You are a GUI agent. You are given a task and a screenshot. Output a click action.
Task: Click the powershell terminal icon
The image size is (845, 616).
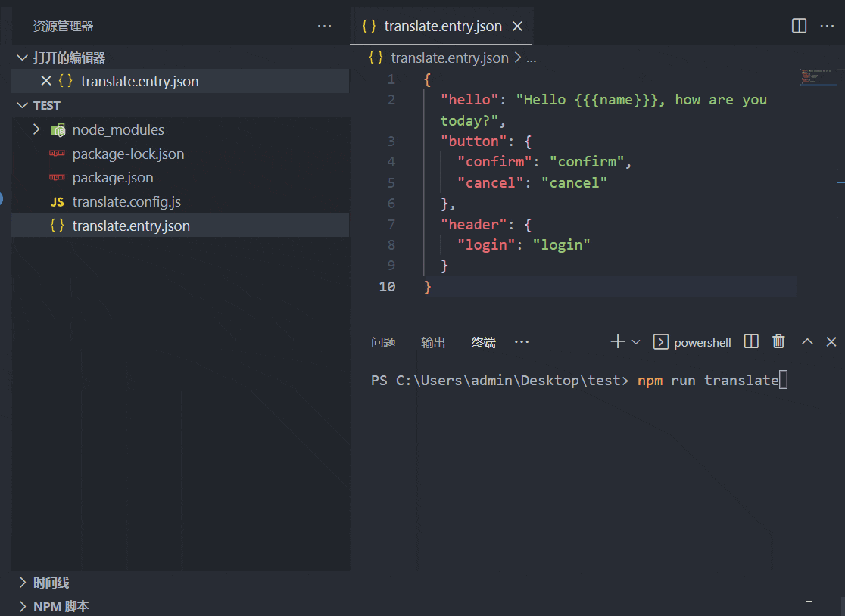click(x=661, y=342)
